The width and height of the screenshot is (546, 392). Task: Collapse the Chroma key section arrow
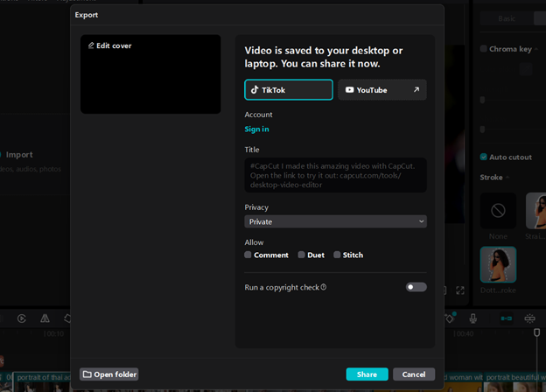pos(536,49)
